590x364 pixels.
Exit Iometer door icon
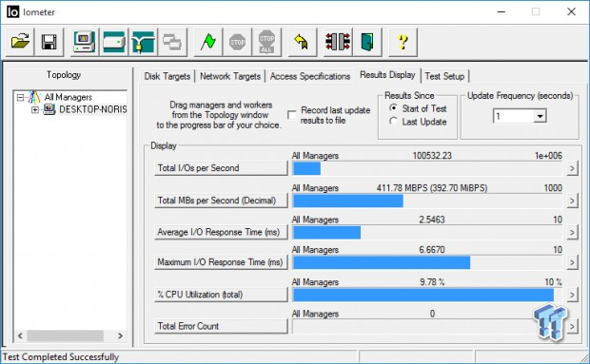(x=367, y=42)
